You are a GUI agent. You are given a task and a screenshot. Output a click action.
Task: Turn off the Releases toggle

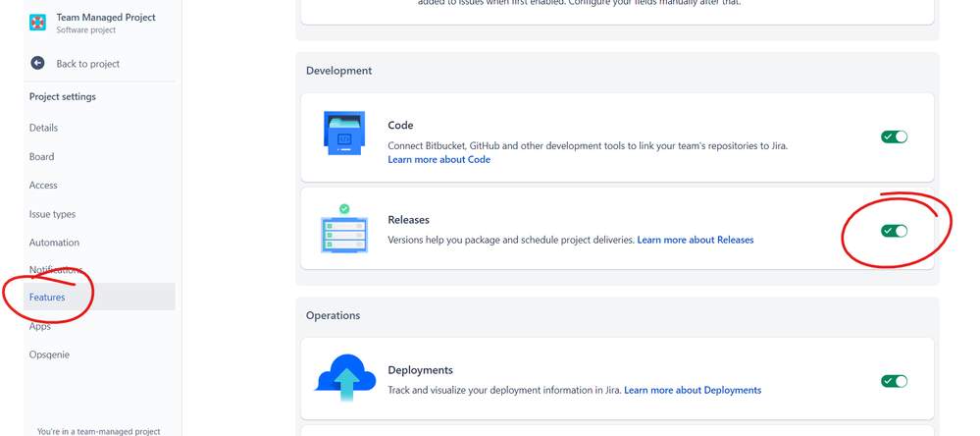[894, 231]
